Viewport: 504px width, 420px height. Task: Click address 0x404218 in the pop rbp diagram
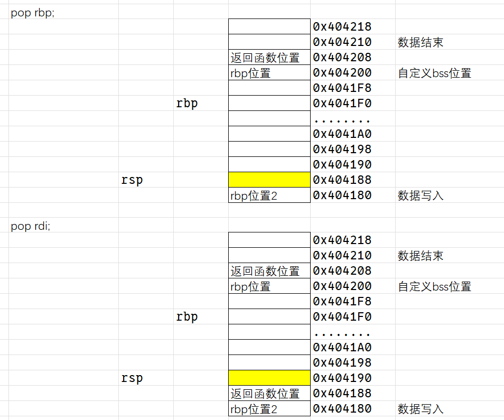342,26
